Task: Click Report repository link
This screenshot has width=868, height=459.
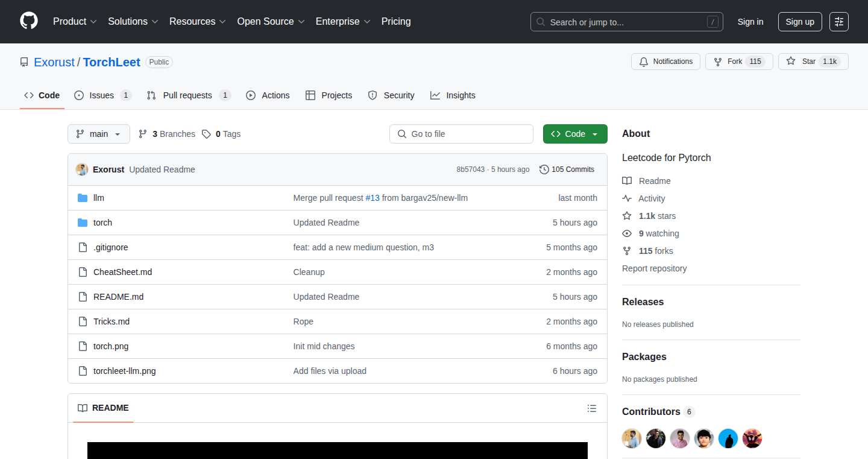Action: 655,268
